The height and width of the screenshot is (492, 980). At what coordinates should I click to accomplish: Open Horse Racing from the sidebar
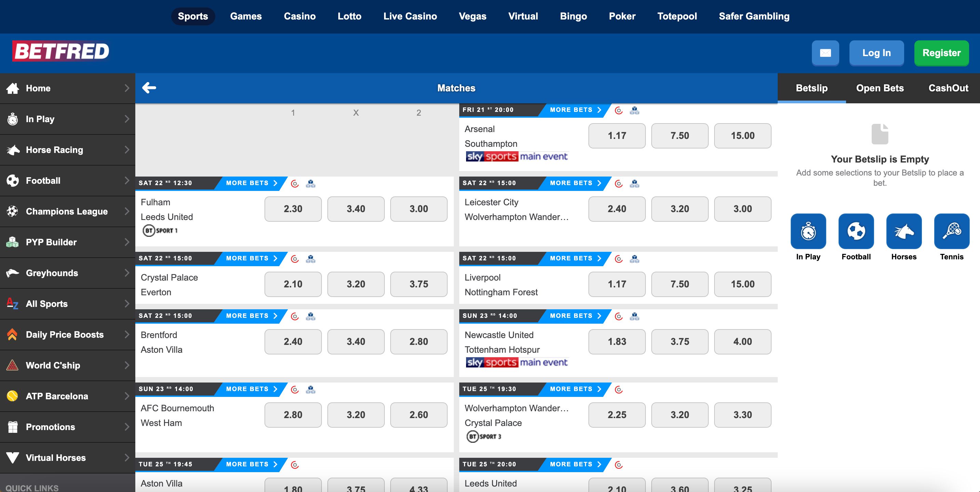pos(54,150)
